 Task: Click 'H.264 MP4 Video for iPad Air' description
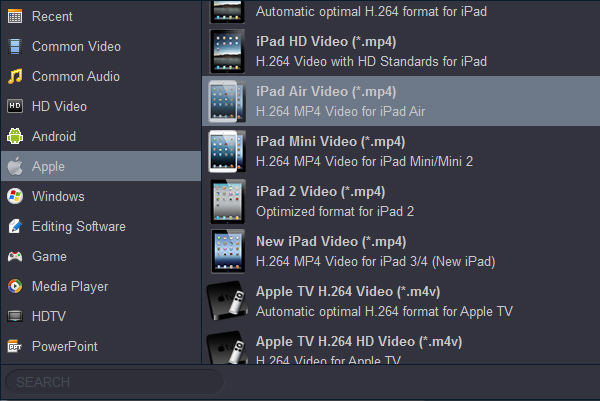tap(341, 111)
